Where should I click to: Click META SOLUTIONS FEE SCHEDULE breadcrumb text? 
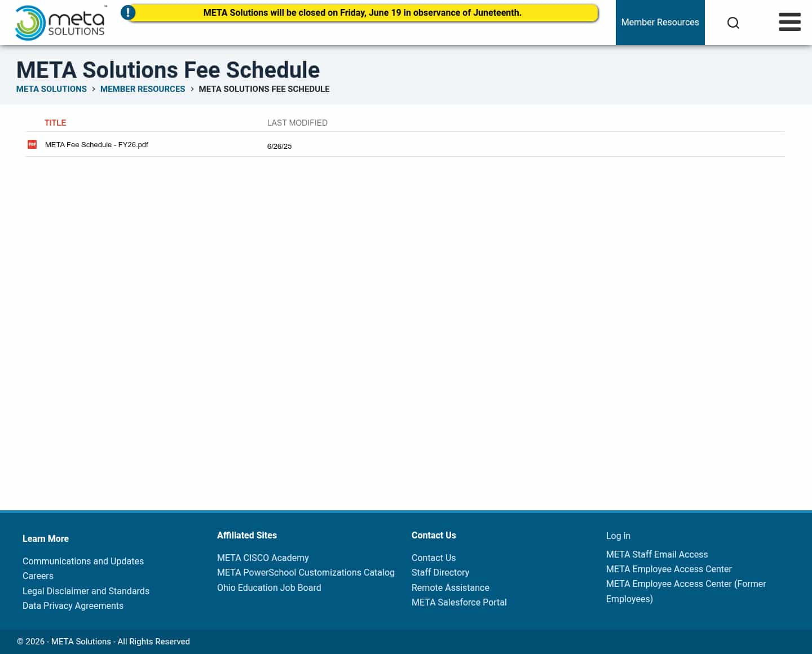pos(264,89)
